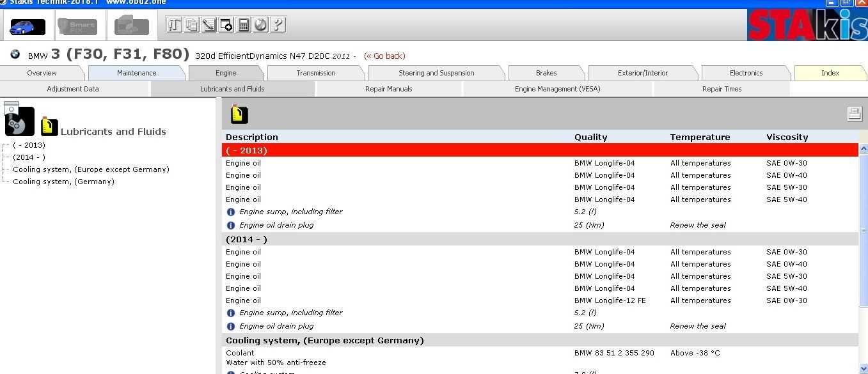Click the Quality column header
The height and width of the screenshot is (374, 868).
coord(591,137)
